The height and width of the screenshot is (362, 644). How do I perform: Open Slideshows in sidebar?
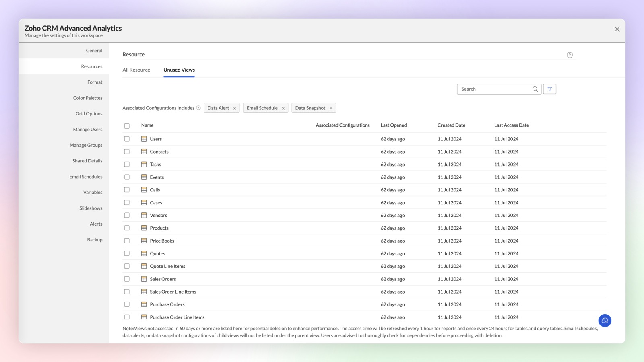click(x=64, y=208)
